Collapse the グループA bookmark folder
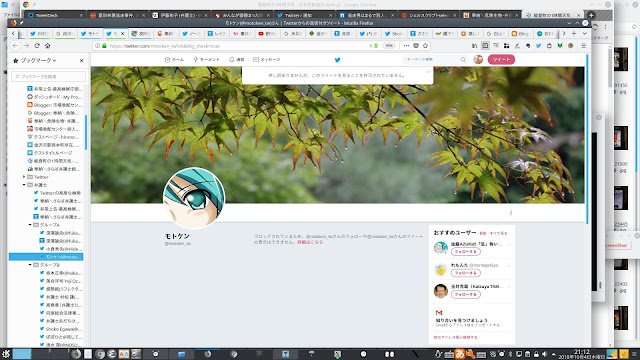 tap(30, 225)
